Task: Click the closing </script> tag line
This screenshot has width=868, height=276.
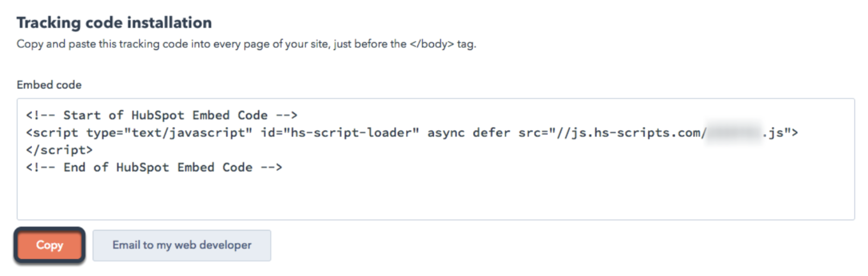Action: click(59, 150)
